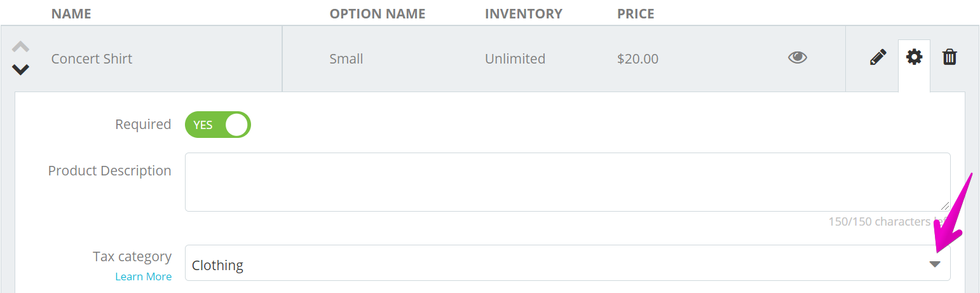The height and width of the screenshot is (293, 980).
Task: Click the Small option name
Action: [x=346, y=58]
